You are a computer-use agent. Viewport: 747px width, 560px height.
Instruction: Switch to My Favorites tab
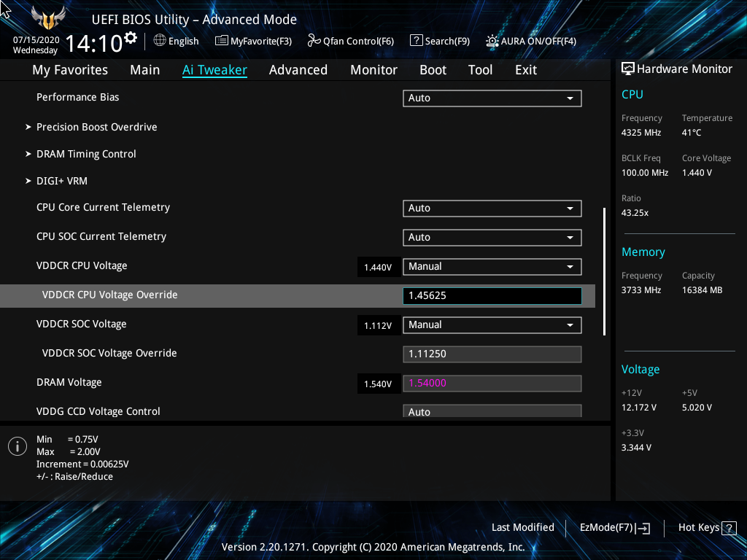(x=70, y=70)
